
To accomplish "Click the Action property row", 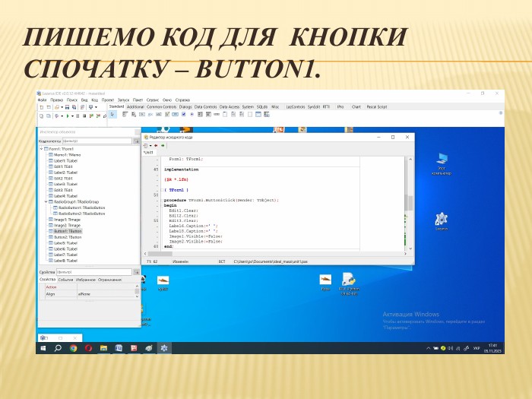I will (90, 287).
